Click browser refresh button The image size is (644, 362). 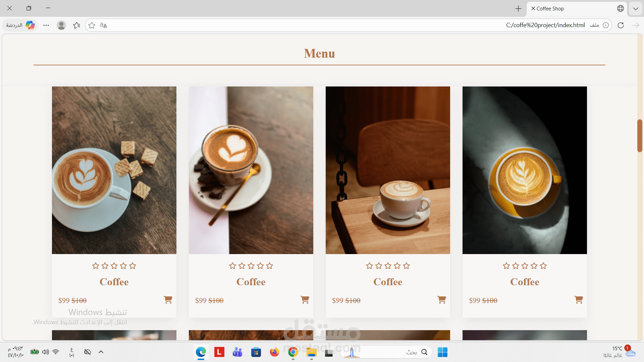pos(621,25)
